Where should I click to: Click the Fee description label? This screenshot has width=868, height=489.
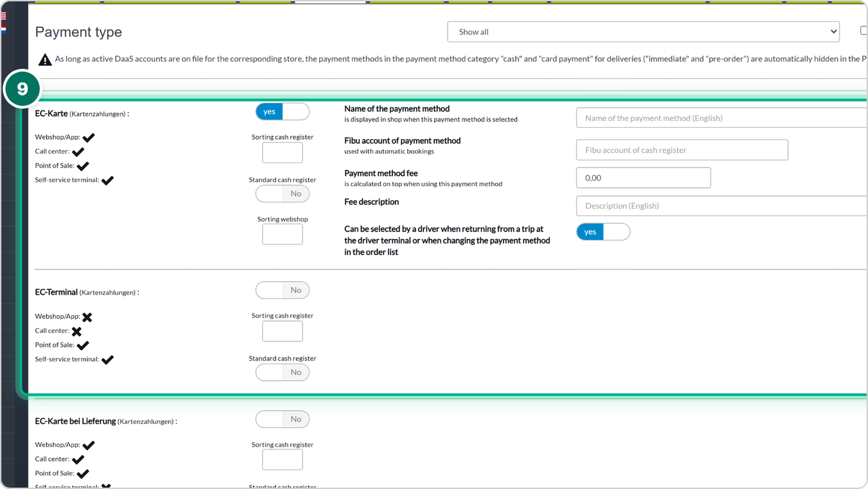371,202
